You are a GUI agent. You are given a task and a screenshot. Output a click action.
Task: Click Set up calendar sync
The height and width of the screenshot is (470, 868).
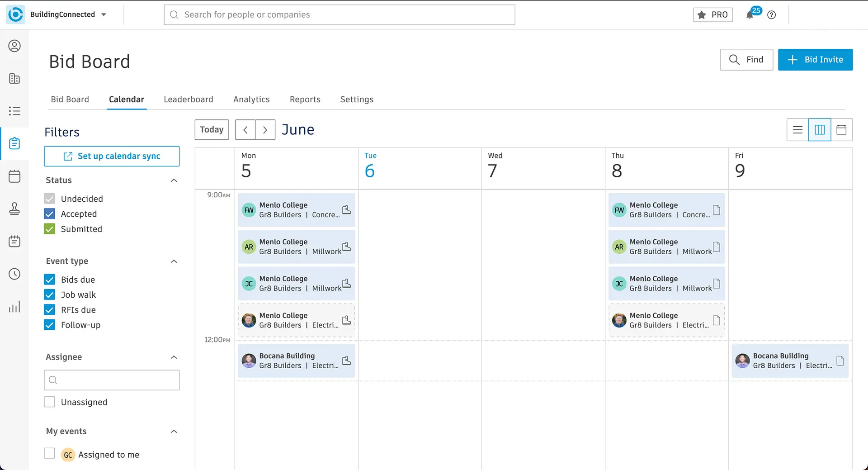click(x=112, y=156)
